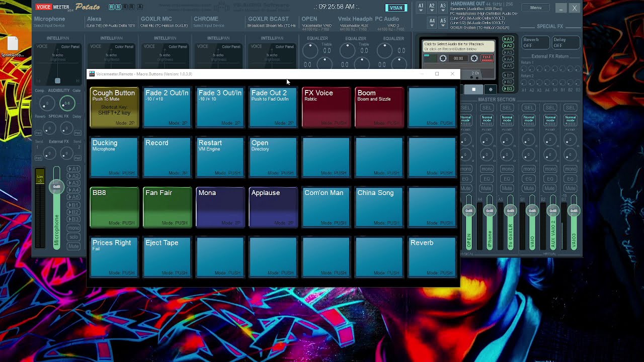Click the Cough Button macro
The image size is (644, 362).
tap(114, 107)
